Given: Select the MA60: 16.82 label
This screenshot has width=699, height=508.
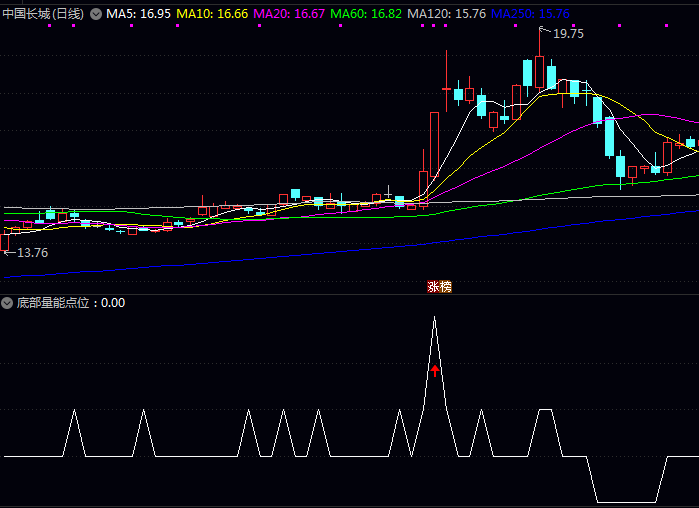Looking at the screenshot, I should (x=366, y=14).
